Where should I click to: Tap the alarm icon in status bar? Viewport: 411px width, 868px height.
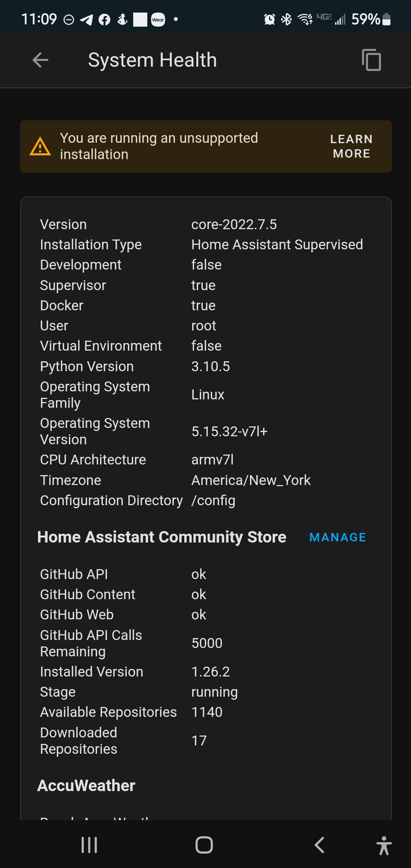pyautogui.click(x=269, y=19)
